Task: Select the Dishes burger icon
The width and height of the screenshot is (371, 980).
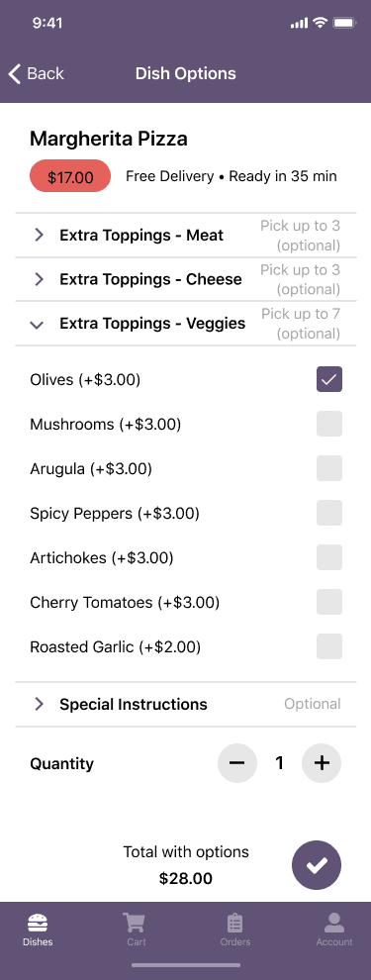Action: tap(39, 924)
